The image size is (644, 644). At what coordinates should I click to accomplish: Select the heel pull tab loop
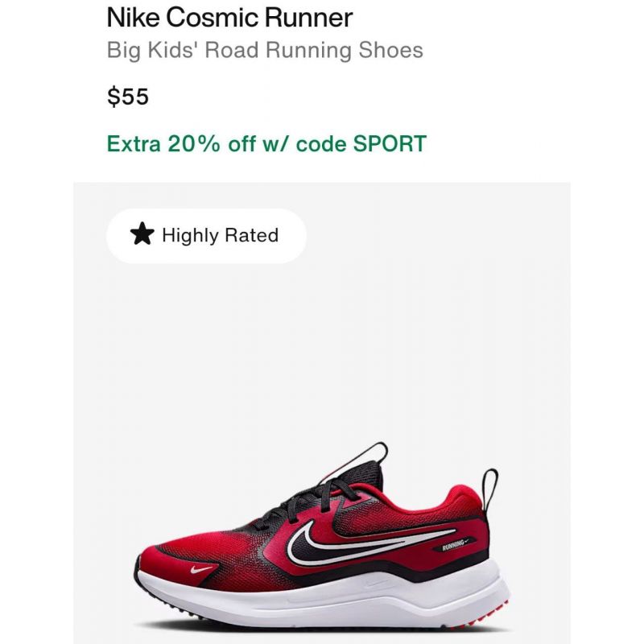click(x=490, y=489)
